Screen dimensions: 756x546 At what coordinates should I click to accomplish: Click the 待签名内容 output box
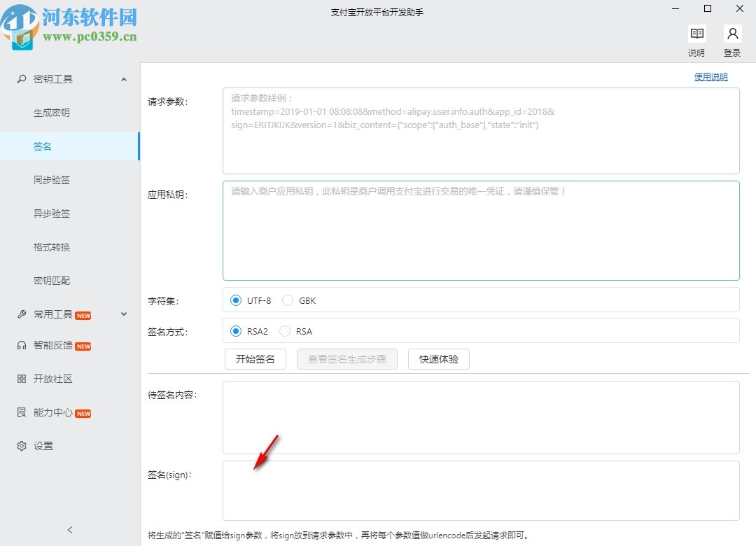481,418
